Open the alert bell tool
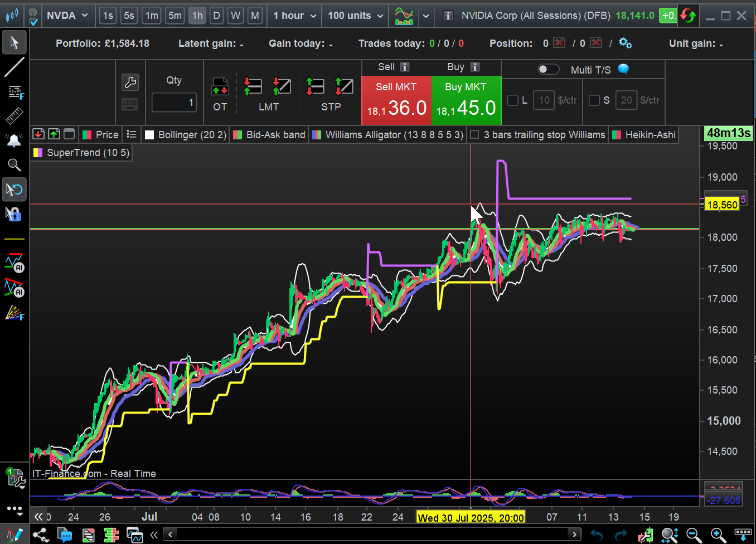 coord(14,140)
